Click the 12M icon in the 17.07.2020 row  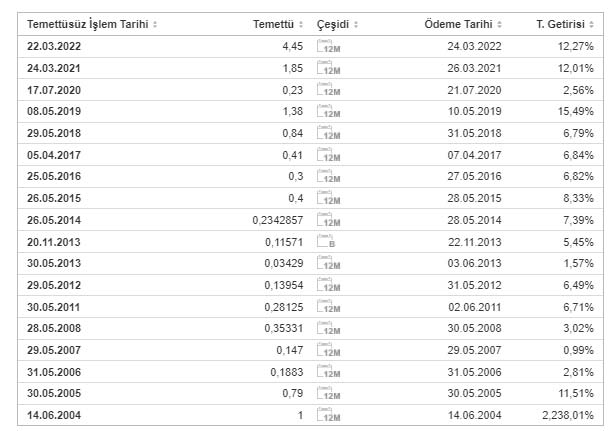(x=328, y=90)
